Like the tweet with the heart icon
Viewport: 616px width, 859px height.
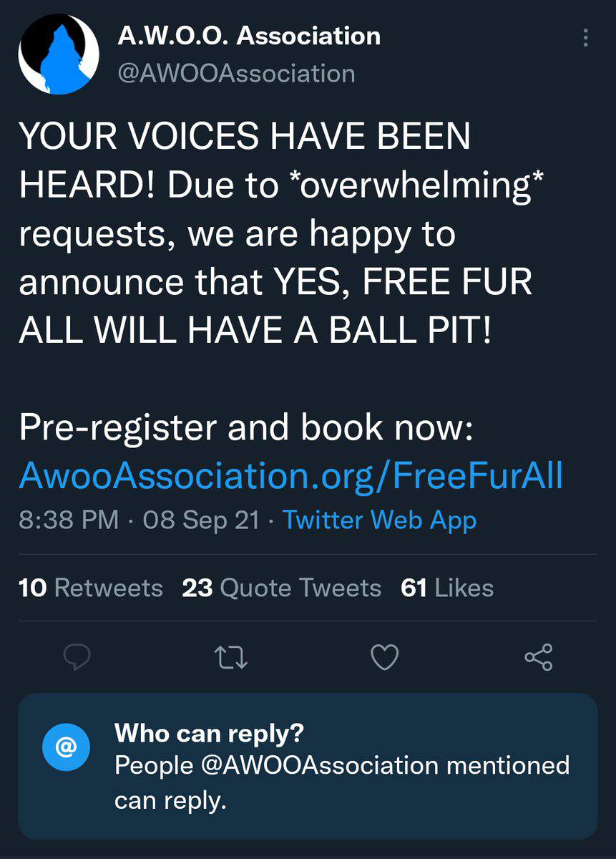pyautogui.click(x=385, y=656)
